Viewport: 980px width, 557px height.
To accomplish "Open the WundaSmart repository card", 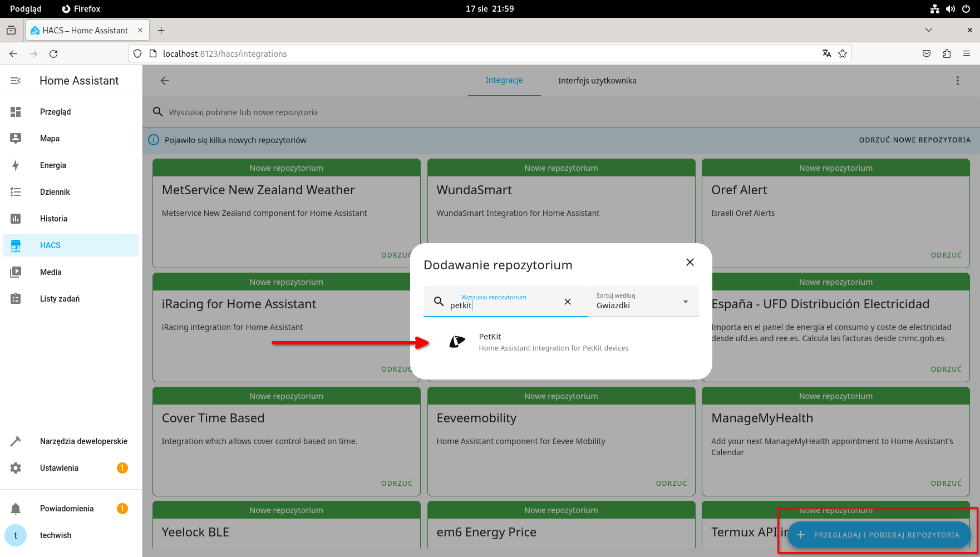I will pyautogui.click(x=561, y=214).
